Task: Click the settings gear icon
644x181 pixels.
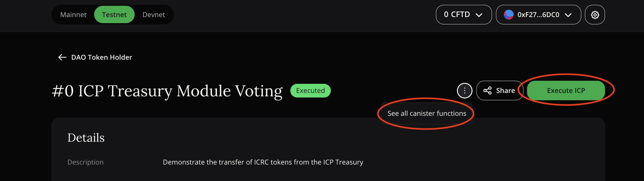Action: click(x=595, y=15)
